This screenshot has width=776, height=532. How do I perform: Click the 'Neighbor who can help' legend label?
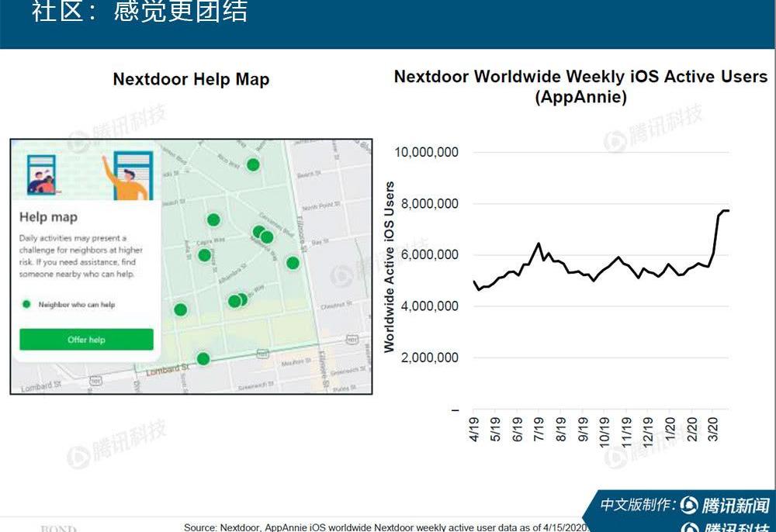coord(77,305)
